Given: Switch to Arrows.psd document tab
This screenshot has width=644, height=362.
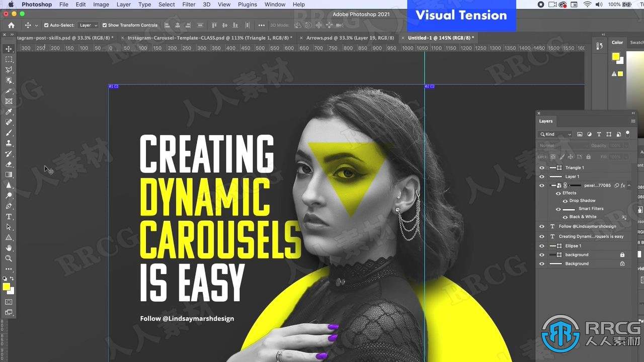Looking at the screenshot, I should (x=350, y=38).
